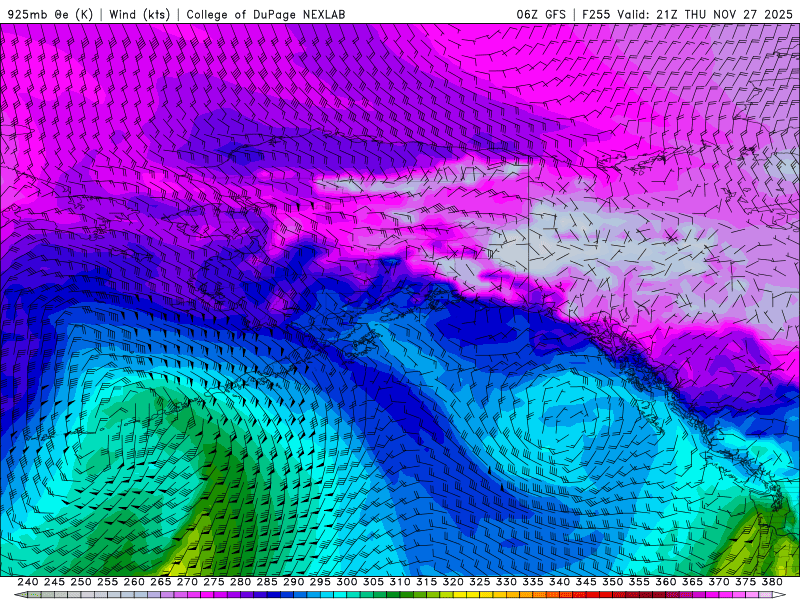Click the 285 value on color scale
800x600 pixels.
click(x=267, y=582)
